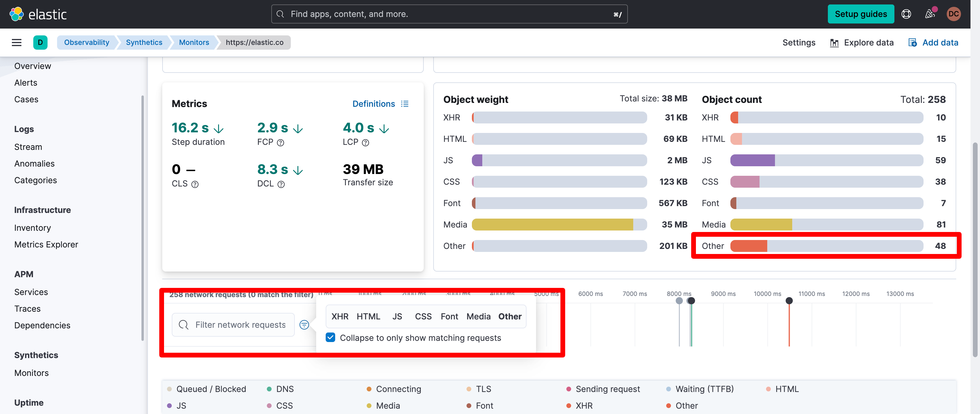Toggle the Media filter pill

click(x=478, y=316)
